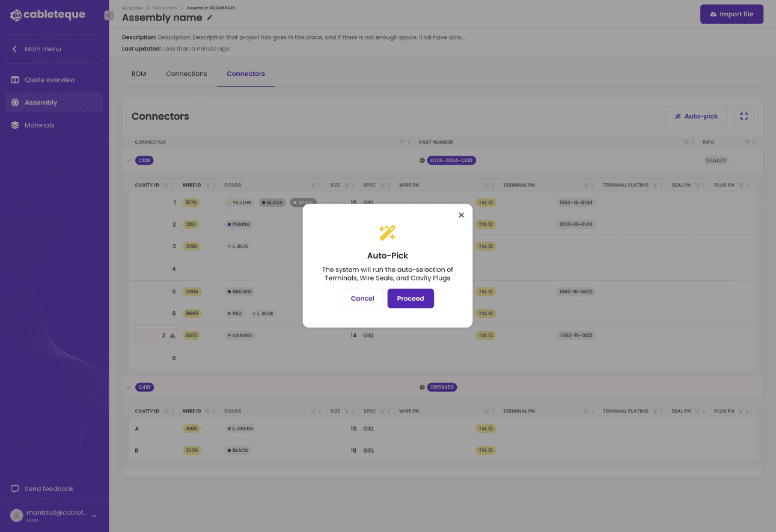Image resolution: width=776 pixels, height=532 pixels.
Task: Click wire ID 5170 tag
Action: [x=192, y=203]
